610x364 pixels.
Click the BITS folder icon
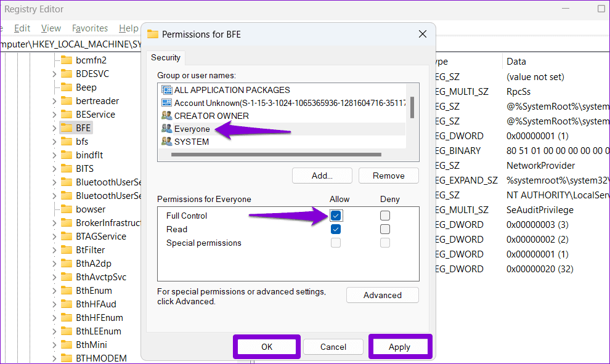[67, 169]
